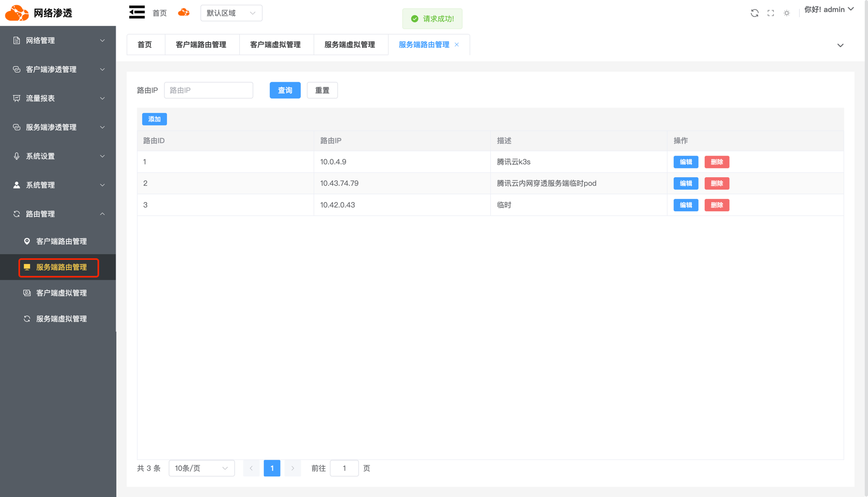Viewport: 868px width, 497px height.
Task: Edit the 腾讯云k3s route entry
Action: (x=686, y=162)
